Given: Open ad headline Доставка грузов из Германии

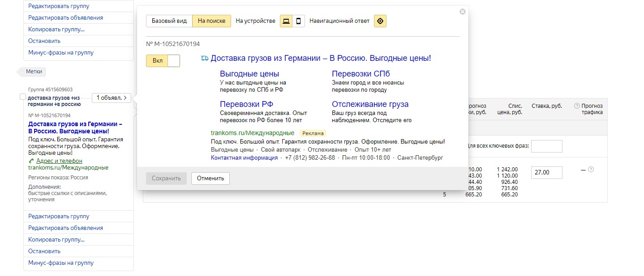Looking at the screenshot, I should pos(321,58).
